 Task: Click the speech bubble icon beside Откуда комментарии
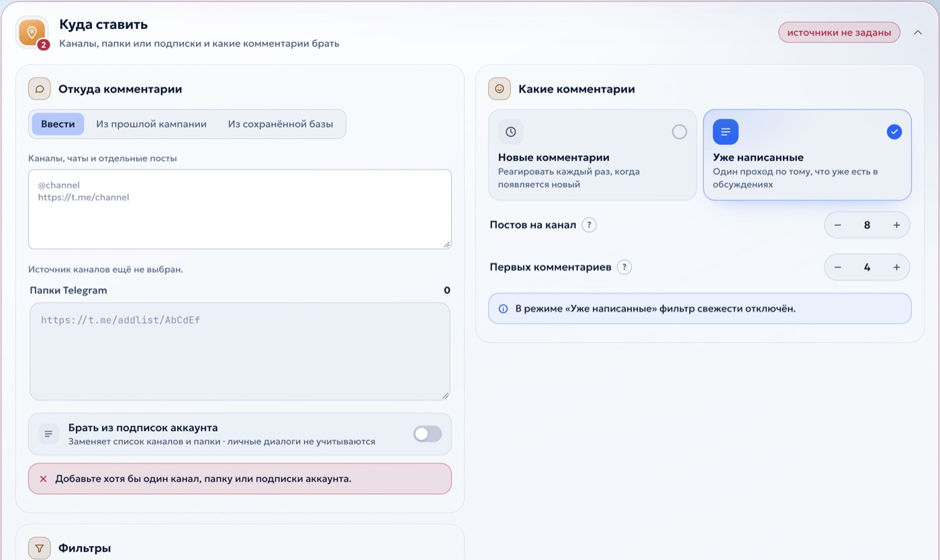(x=40, y=89)
